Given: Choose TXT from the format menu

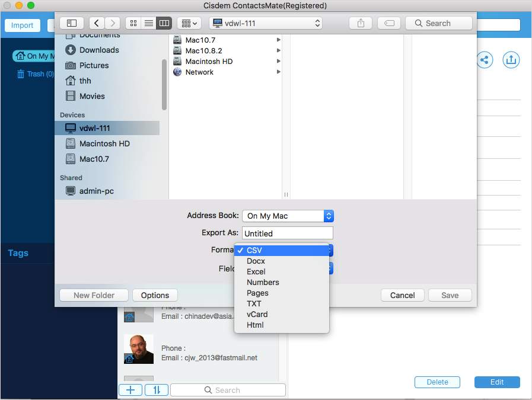Looking at the screenshot, I should [x=282, y=304].
